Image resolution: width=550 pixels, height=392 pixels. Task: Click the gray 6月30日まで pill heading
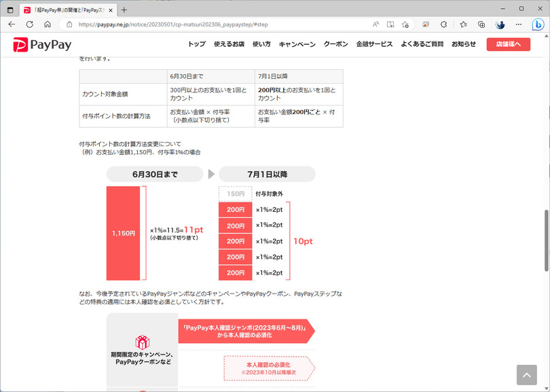pos(155,174)
